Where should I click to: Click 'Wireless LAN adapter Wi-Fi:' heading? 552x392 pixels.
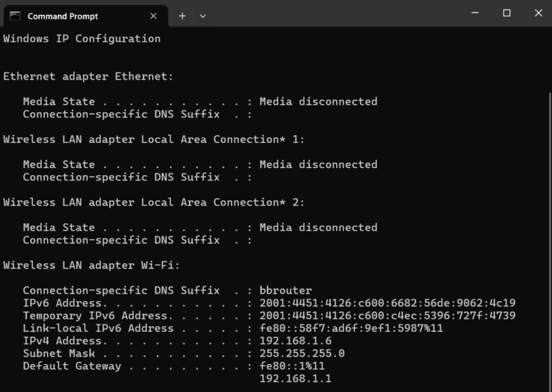pos(91,265)
